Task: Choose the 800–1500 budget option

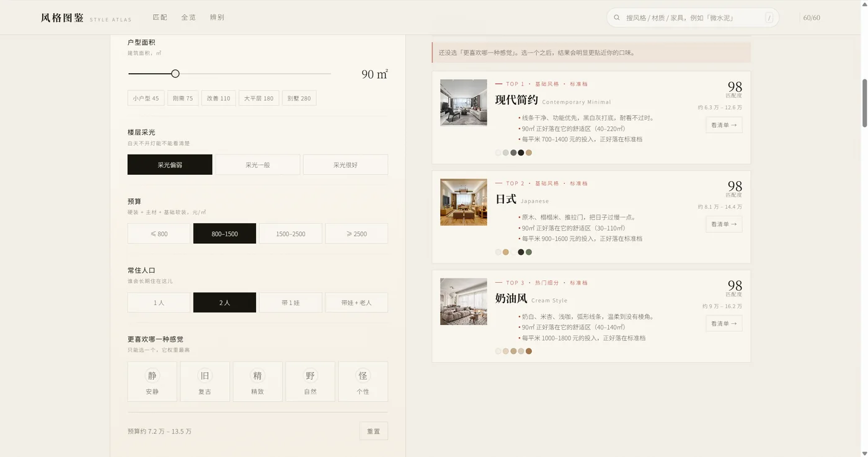Action: [x=224, y=234]
